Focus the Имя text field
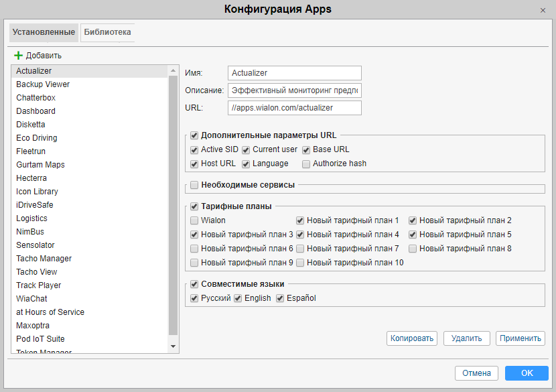The height and width of the screenshot is (392, 556). click(x=294, y=73)
